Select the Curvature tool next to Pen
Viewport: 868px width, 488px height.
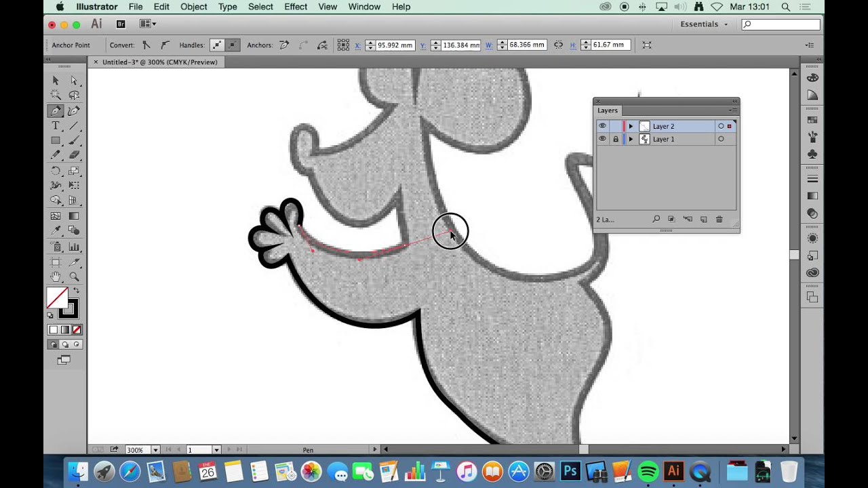(x=74, y=111)
